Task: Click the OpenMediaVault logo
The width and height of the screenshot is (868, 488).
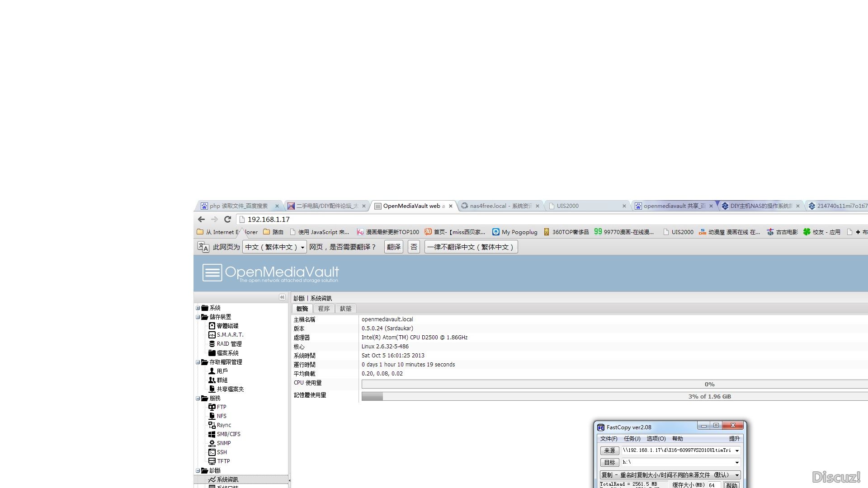Action: pos(270,273)
